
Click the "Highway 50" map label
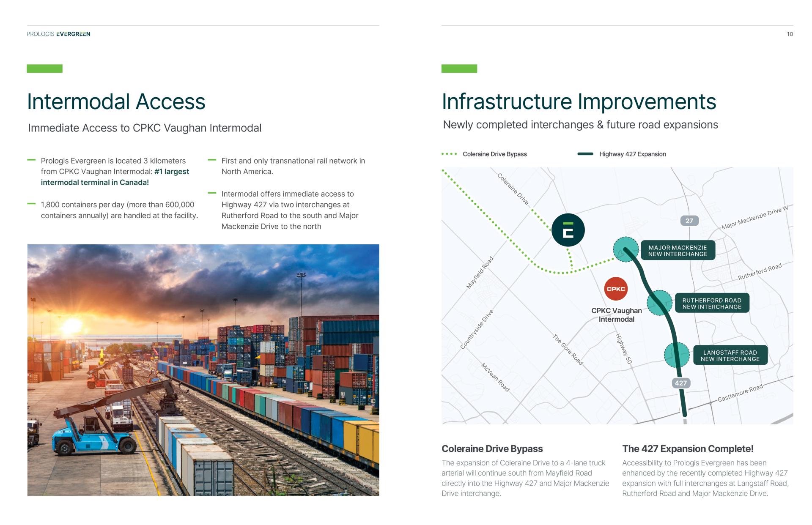coord(623,349)
